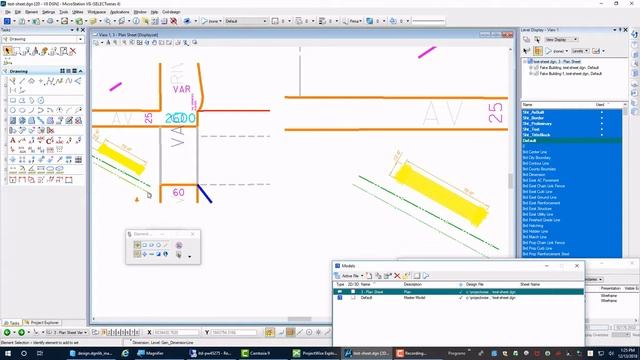Toggle the Fake Building reference checkbox
The image size is (640, 360).
536,68
